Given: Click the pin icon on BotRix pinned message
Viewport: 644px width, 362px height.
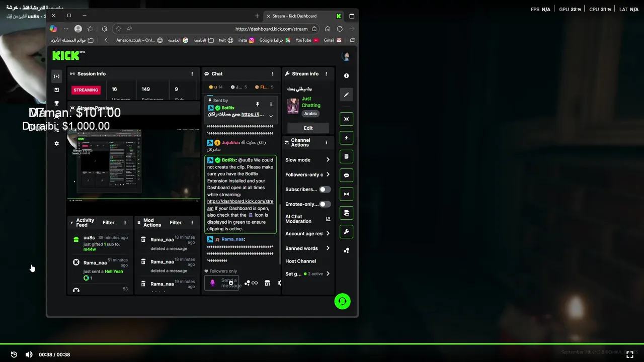Looking at the screenshot, I should click(x=258, y=104).
